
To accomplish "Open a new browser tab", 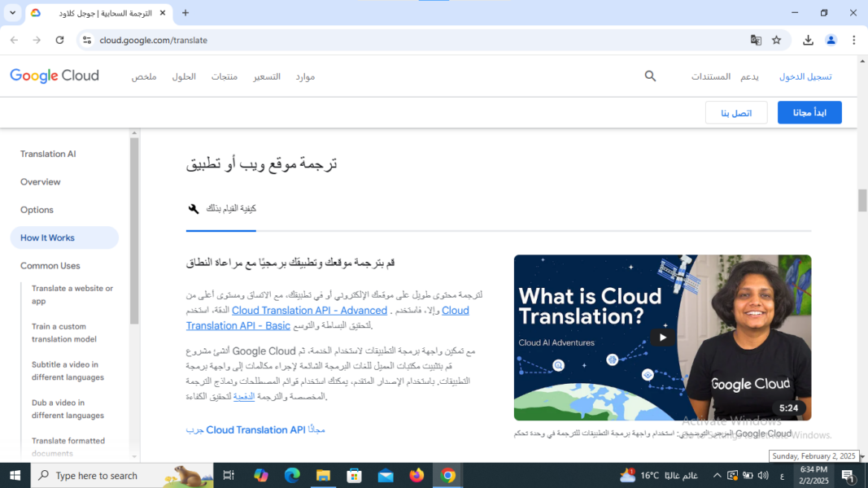I will 185,13.
